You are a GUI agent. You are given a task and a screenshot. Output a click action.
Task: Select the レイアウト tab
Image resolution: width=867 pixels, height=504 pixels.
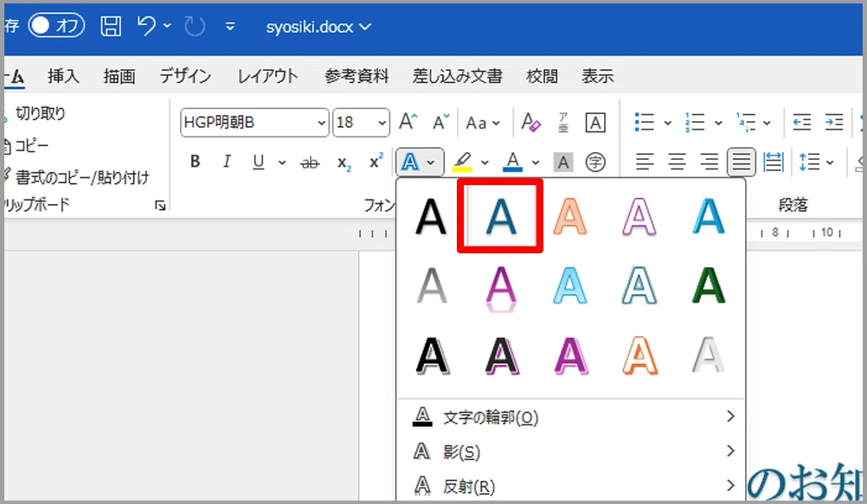(x=267, y=76)
